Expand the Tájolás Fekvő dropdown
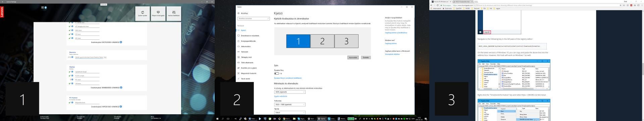The width and height of the screenshot is (644, 121). [x=290, y=113]
